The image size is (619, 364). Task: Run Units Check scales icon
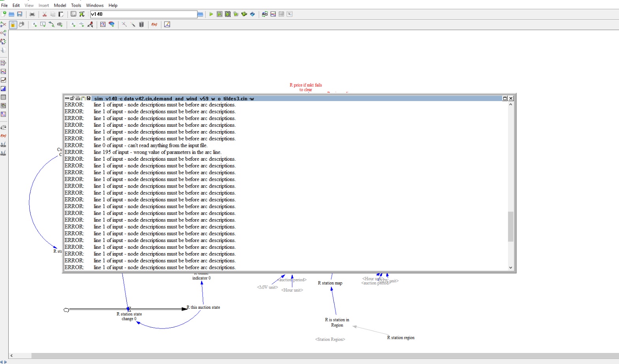click(4, 127)
